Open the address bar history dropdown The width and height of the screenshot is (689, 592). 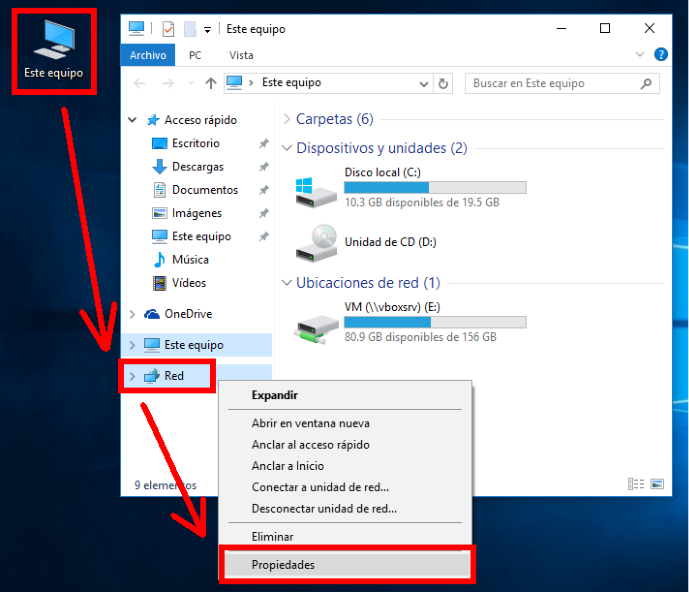424,84
